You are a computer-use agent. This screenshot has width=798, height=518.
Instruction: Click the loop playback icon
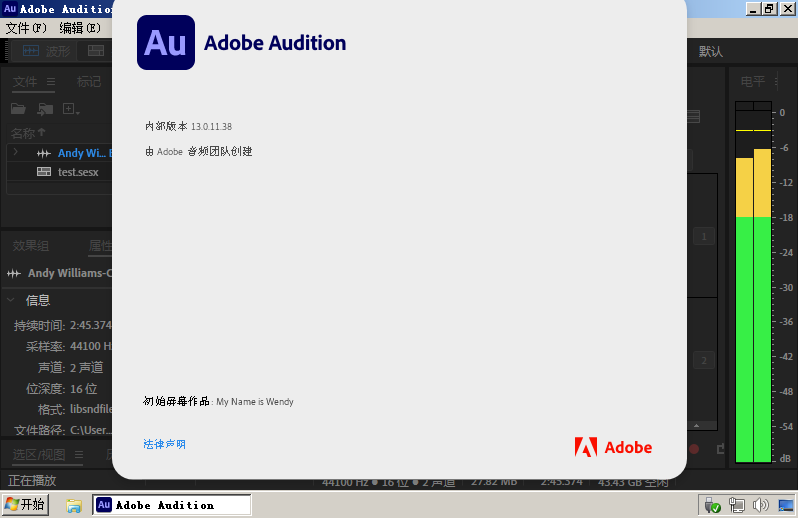click(720, 449)
